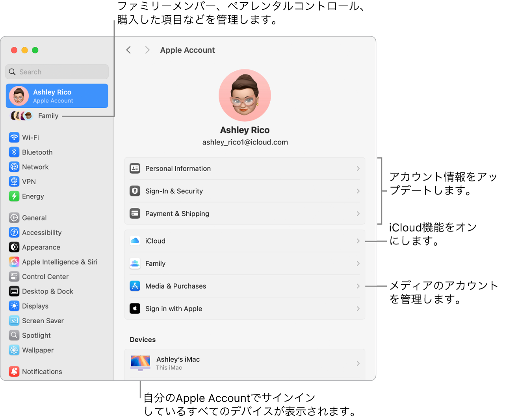Expand Personal Information with its chevron
The height and width of the screenshot is (420, 505).
click(x=358, y=168)
